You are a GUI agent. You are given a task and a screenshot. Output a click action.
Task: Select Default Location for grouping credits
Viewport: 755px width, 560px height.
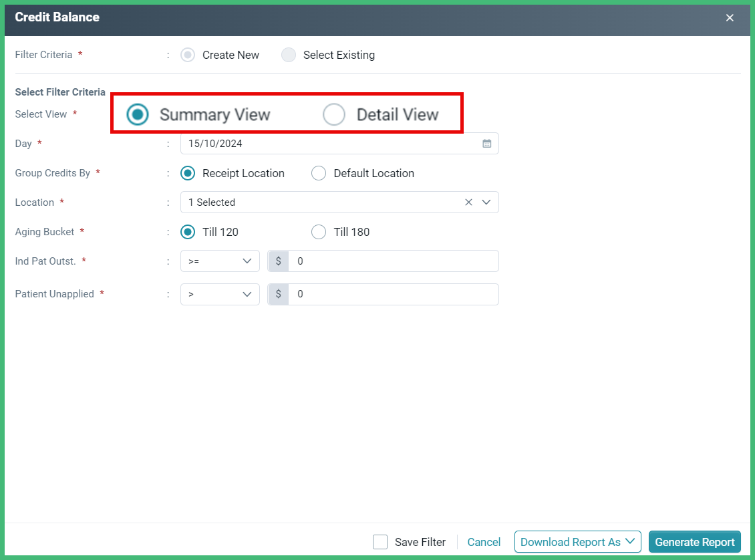(319, 172)
